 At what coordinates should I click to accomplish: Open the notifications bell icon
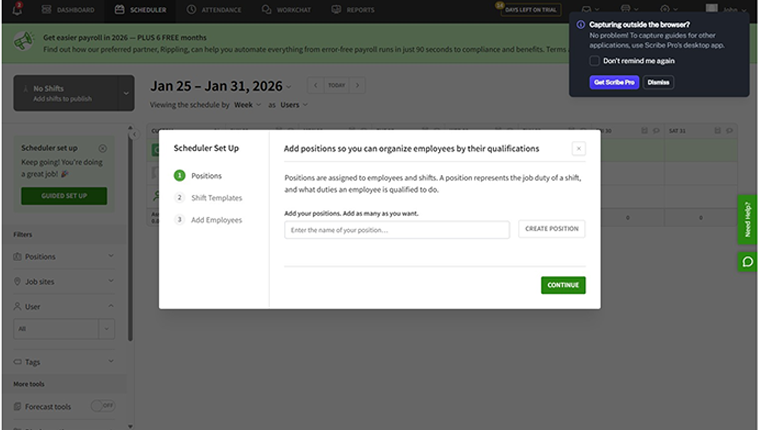17,10
